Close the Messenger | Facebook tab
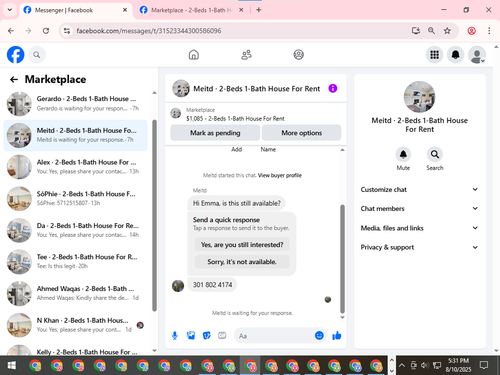500x375 pixels. (x=125, y=10)
